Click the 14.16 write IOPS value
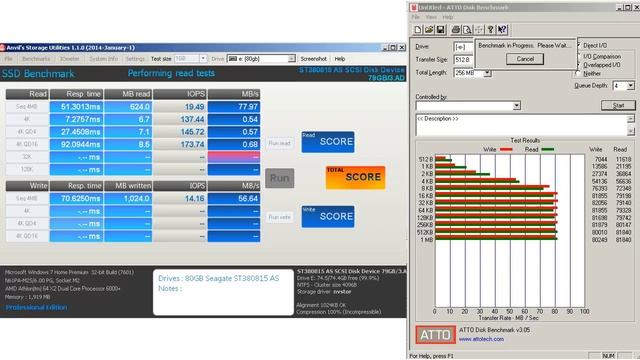 coord(180,199)
